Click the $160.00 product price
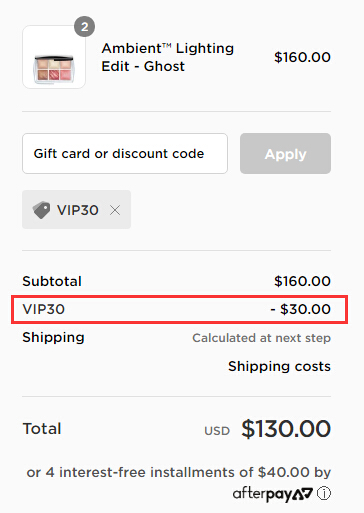This screenshot has width=364, height=513. 302,57
